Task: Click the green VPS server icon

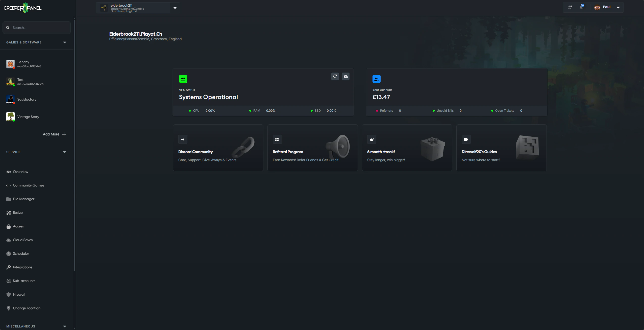Action: pyautogui.click(x=183, y=79)
